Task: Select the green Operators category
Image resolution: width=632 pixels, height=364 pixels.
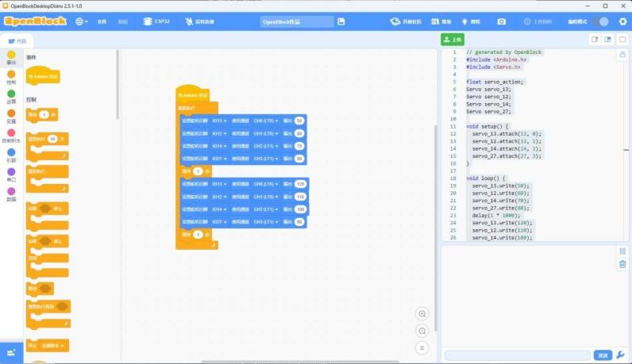Action: point(11,97)
